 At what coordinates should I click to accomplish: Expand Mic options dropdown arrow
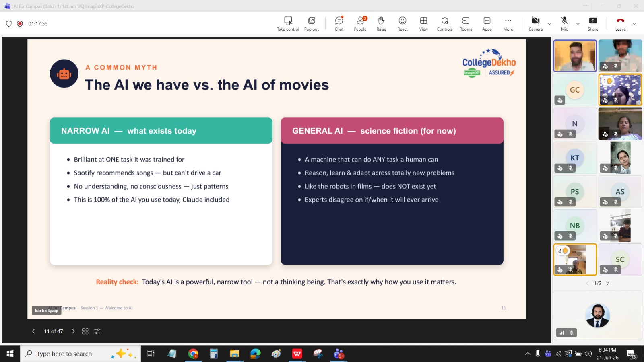tap(578, 24)
